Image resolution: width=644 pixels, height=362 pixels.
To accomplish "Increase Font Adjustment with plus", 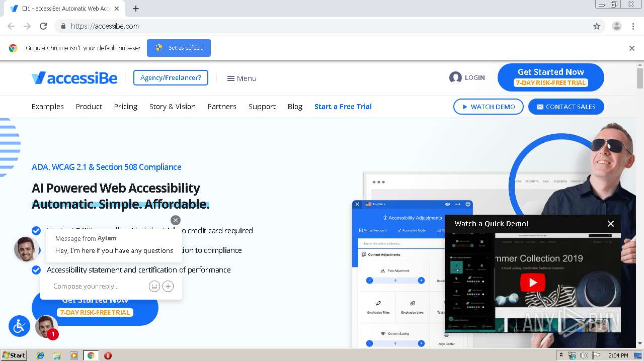I will (x=421, y=280).
